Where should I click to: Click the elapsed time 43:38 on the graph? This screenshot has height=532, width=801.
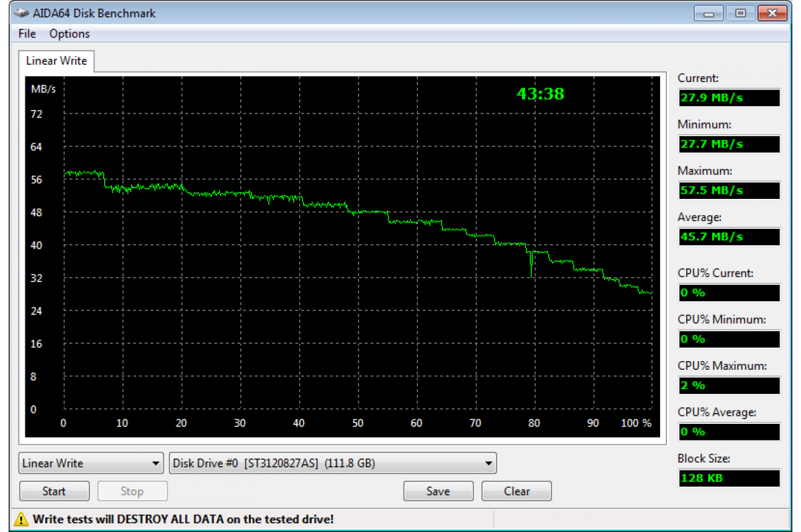[541, 94]
